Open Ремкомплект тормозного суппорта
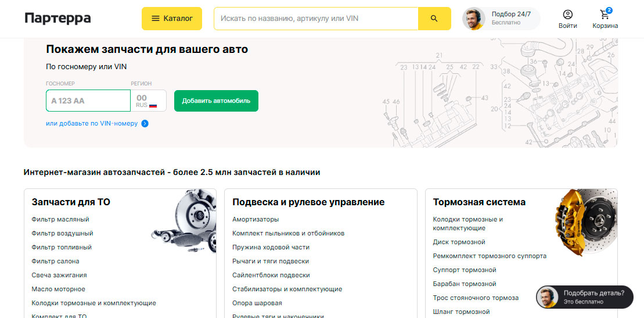Viewport: 644px width, 318px height. (x=490, y=256)
